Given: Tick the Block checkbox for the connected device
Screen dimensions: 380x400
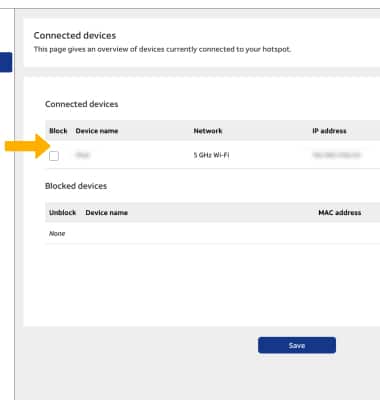Looking at the screenshot, I should point(54,156).
